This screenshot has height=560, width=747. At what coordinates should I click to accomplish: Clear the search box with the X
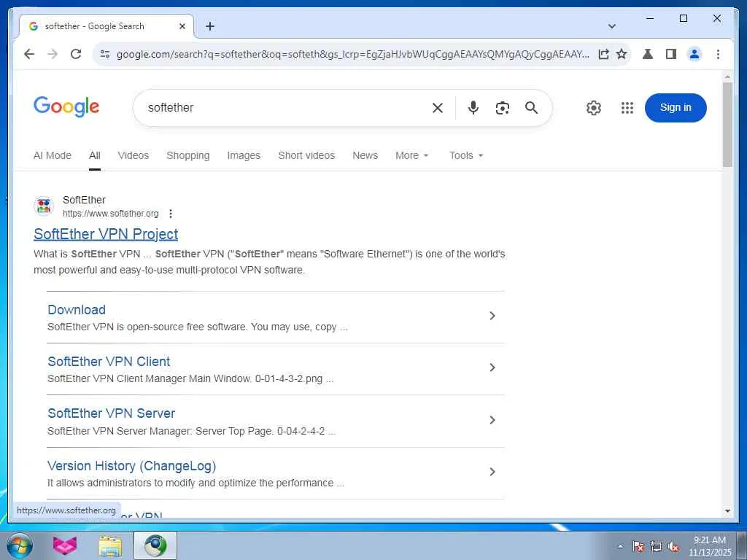pyautogui.click(x=438, y=108)
